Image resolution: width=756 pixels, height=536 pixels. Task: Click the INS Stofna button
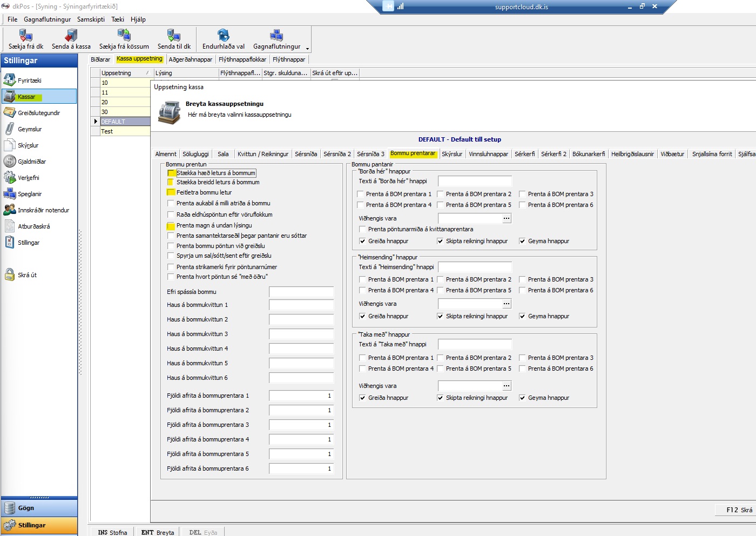[112, 532]
